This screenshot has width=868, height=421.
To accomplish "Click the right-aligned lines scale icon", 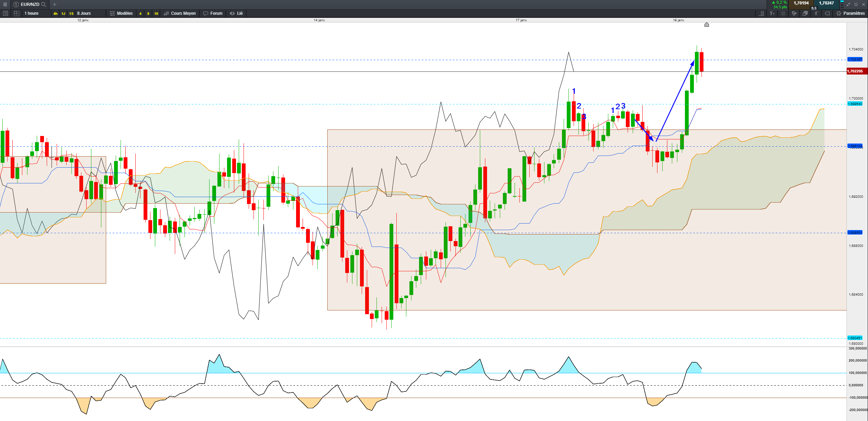I will click(x=761, y=13).
